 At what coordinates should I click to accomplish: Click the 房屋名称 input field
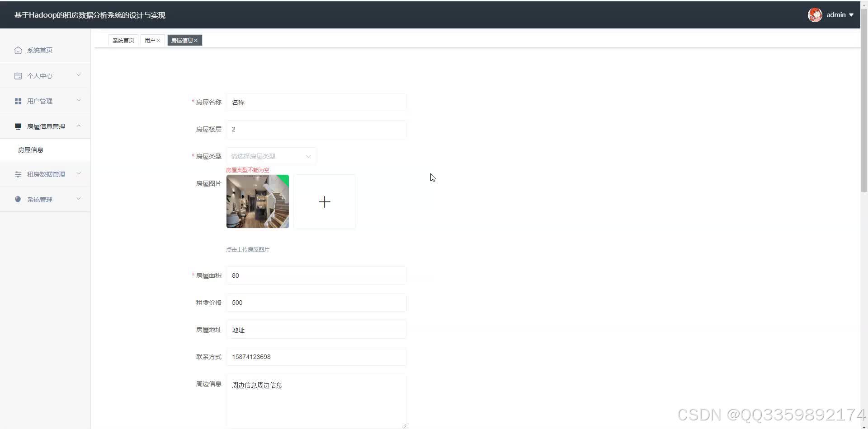316,102
